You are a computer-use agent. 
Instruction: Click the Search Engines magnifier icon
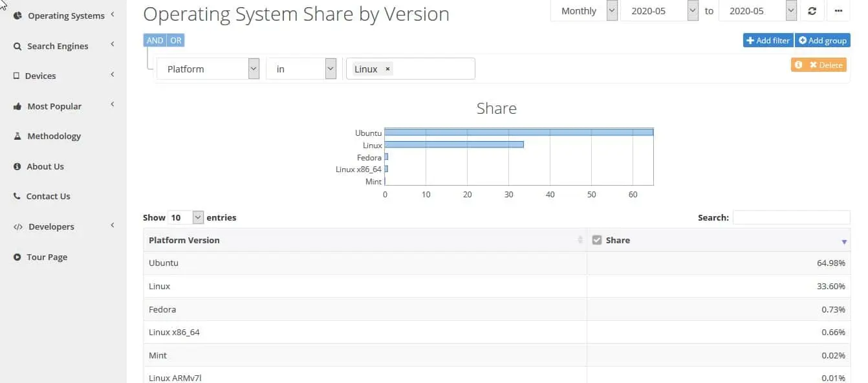coord(17,46)
